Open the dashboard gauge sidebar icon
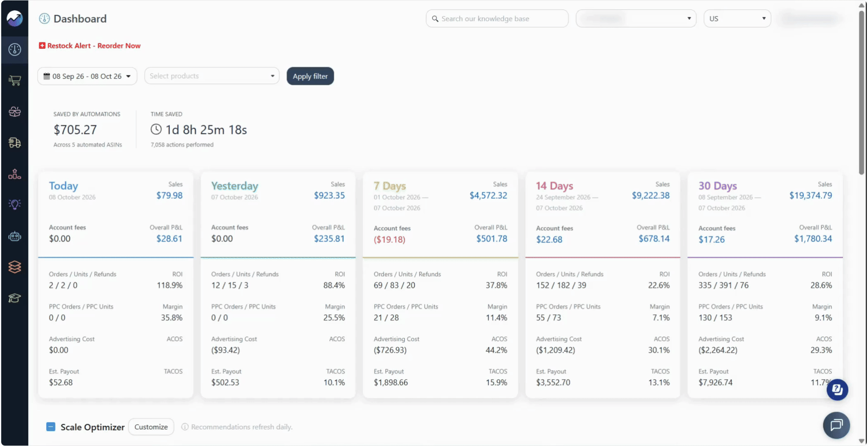This screenshot has height=446, width=868. pyautogui.click(x=14, y=50)
